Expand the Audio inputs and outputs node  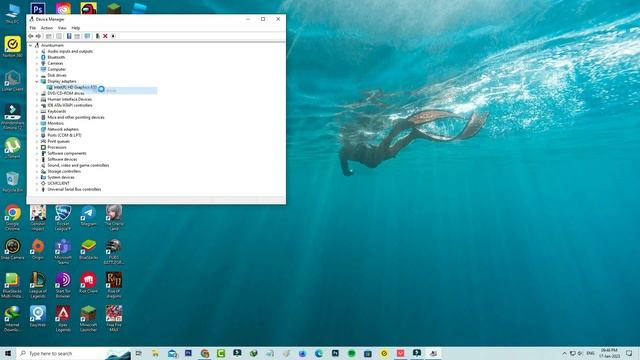point(37,51)
